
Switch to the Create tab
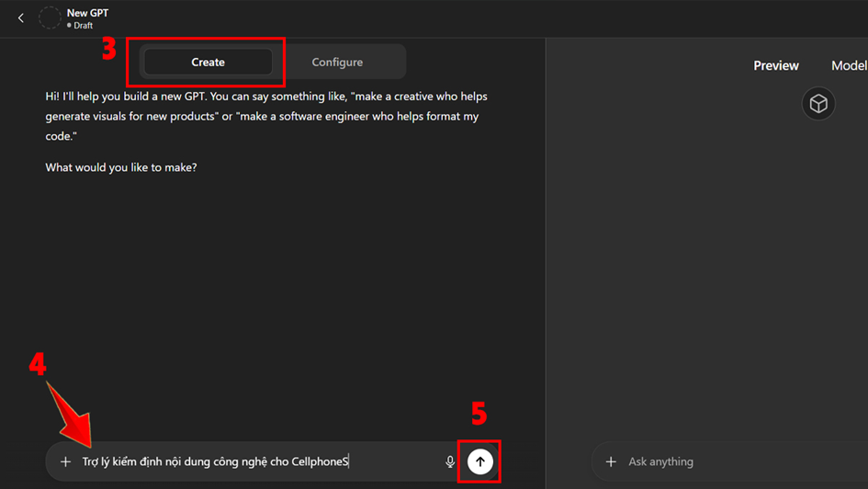pyautogui.click(x=208, y=63)
